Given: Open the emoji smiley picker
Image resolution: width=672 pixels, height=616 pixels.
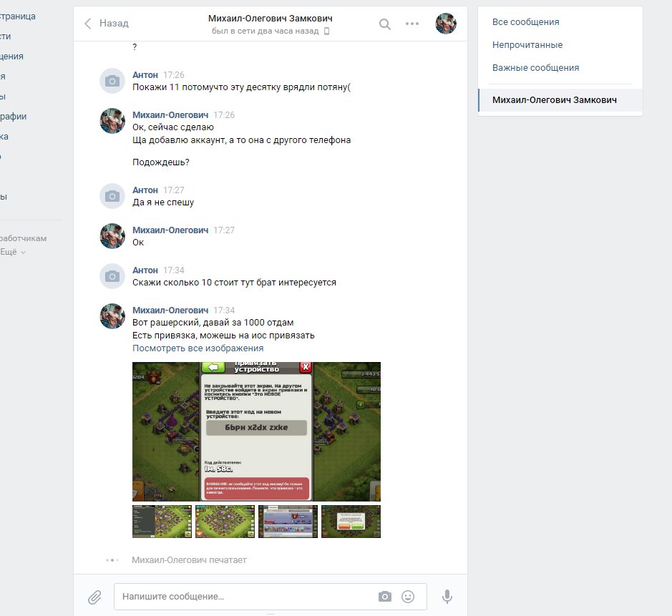Looking at the screenshot, I should coord(408,596).
